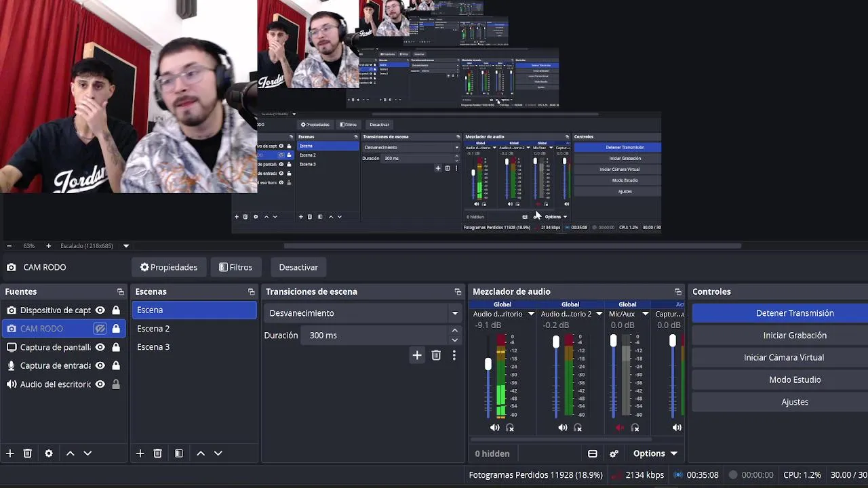Adjust Mic/Aux volume fader
This screenshot has height=488, width=868.
(614, 341)
